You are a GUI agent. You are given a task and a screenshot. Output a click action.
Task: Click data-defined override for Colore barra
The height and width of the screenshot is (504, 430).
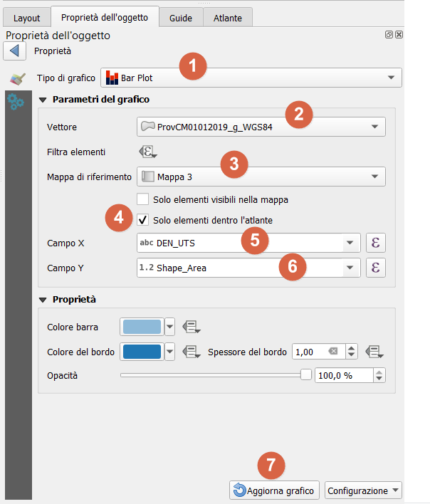pyautogui.click(x=192, y=327)
